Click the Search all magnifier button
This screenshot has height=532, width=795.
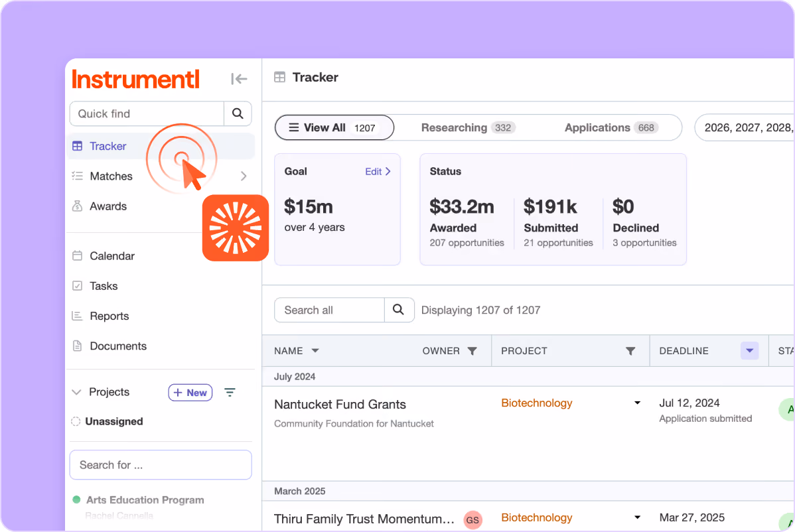[x=399, y=310]
